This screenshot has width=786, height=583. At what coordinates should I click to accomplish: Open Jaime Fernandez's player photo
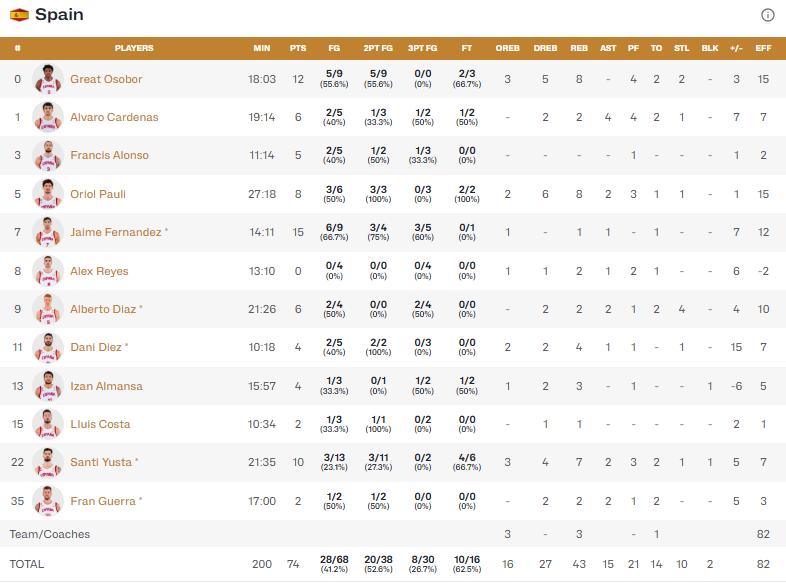click(x=48, y=232)
